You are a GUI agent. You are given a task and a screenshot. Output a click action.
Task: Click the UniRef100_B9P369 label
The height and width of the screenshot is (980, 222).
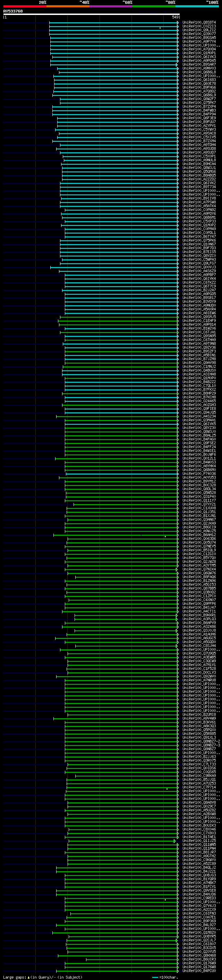coord(199,921)
